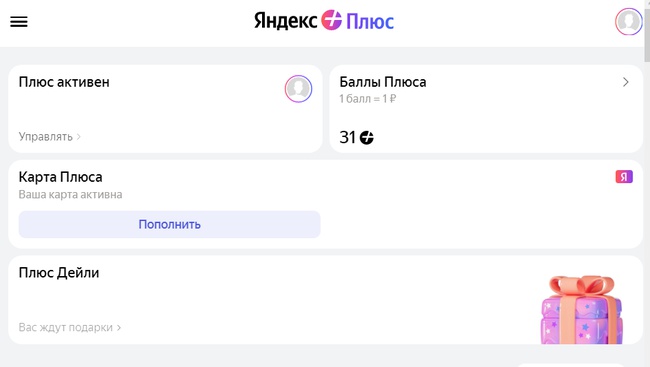
Task: Click the page scrollbar thumb
Action: (x=647, y=33)
